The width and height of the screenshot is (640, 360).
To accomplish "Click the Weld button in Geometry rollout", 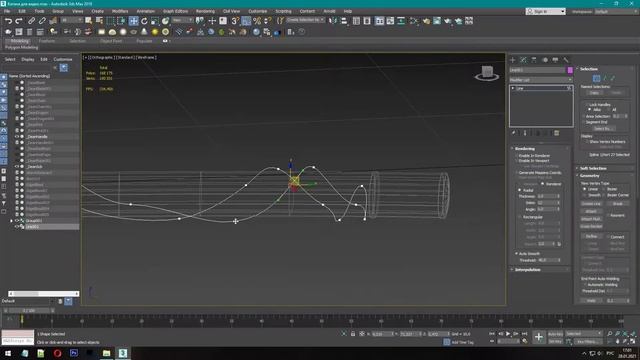I will 591,300.
